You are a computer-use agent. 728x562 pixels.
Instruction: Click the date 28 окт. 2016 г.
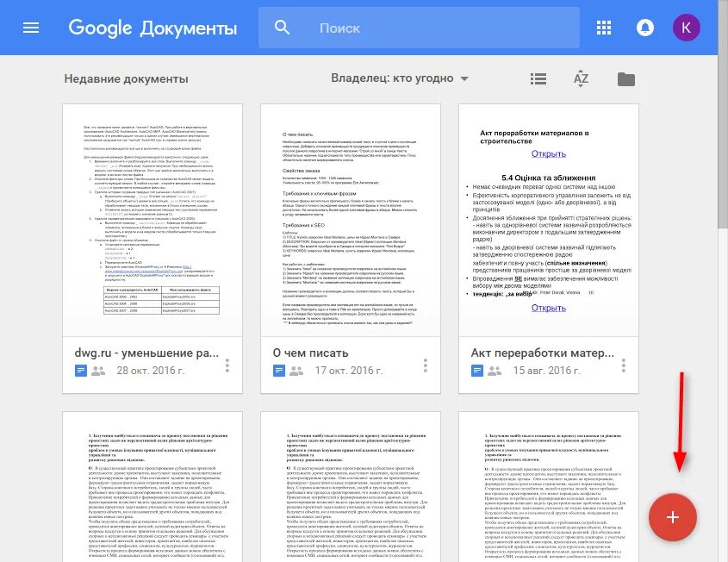[x=151, y=371]
